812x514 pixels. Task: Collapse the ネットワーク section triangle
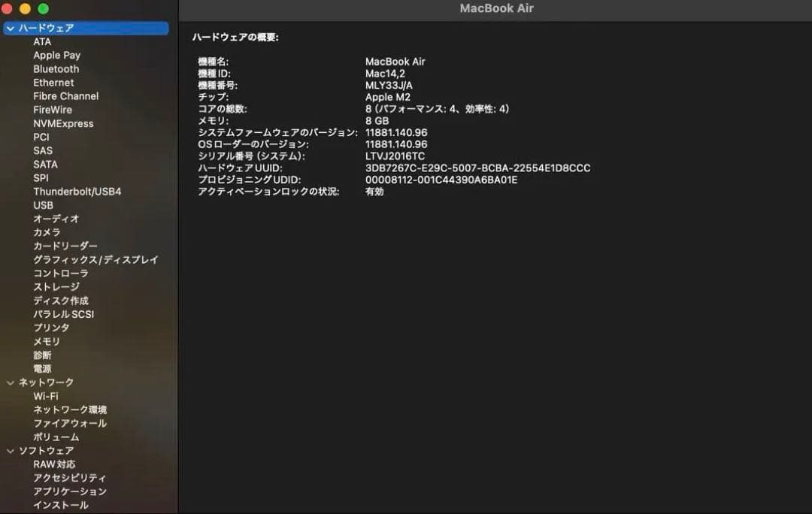(x=10, y=382)
